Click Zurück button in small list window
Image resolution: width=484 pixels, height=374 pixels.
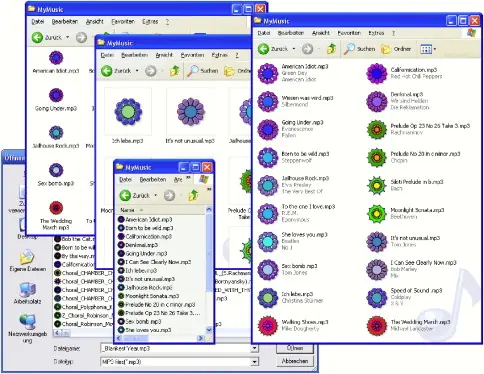pos(135,195)
